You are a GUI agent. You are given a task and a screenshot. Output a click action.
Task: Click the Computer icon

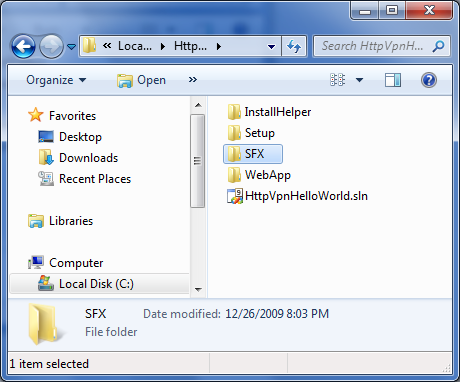point(36,262)
